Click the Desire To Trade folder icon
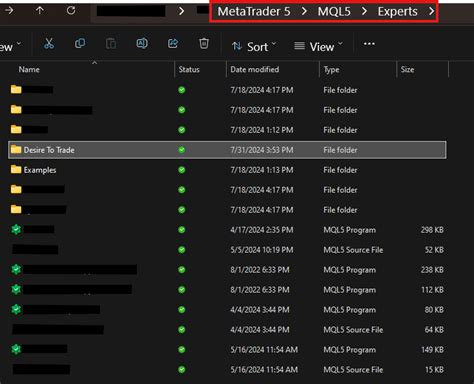This screenshot has height=384, width=474. (x=16, y=149)
